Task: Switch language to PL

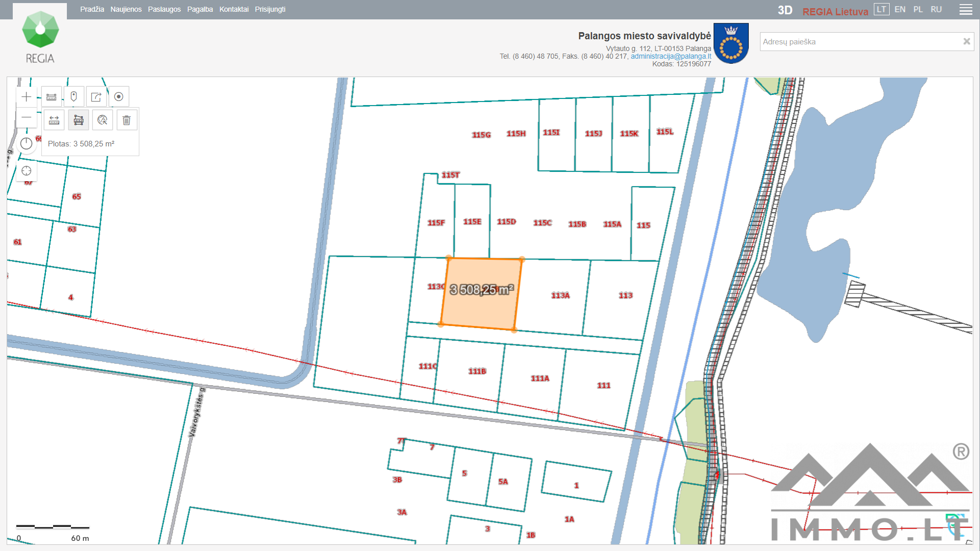Action: 918,9
